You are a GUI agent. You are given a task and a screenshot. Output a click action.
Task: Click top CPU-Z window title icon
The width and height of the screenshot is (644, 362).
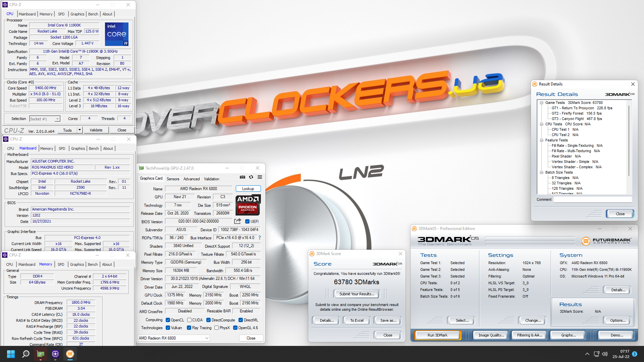coord(5,5)
